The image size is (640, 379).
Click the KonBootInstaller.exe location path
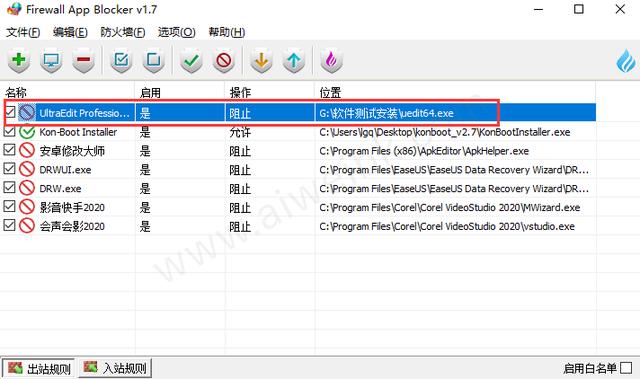(x=445, y=132)
